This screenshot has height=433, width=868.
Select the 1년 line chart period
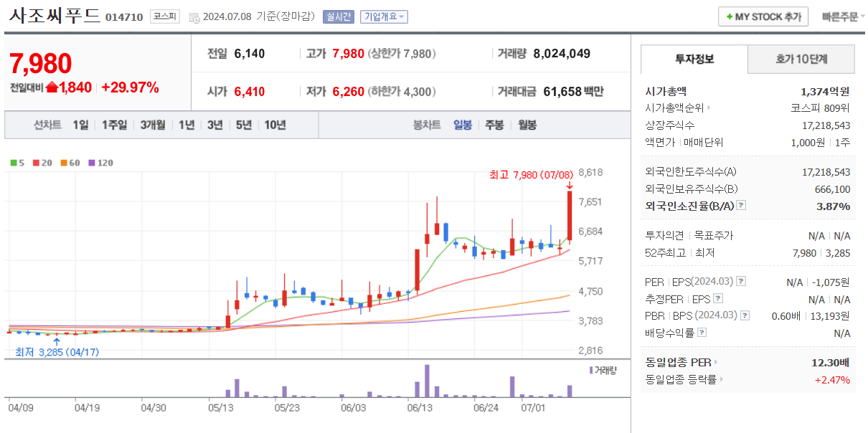coord(187,125)
